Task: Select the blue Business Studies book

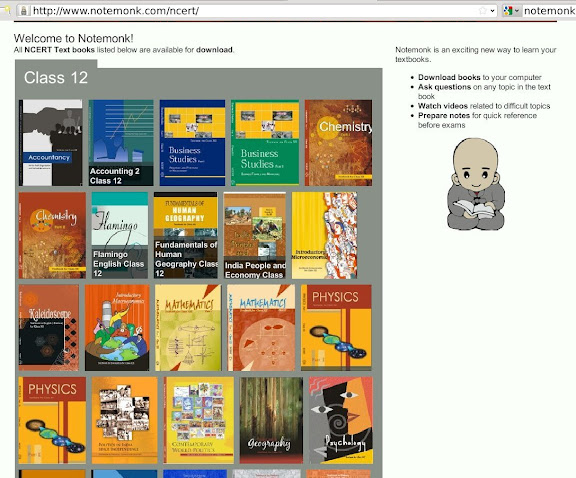Action: [192, 143]
